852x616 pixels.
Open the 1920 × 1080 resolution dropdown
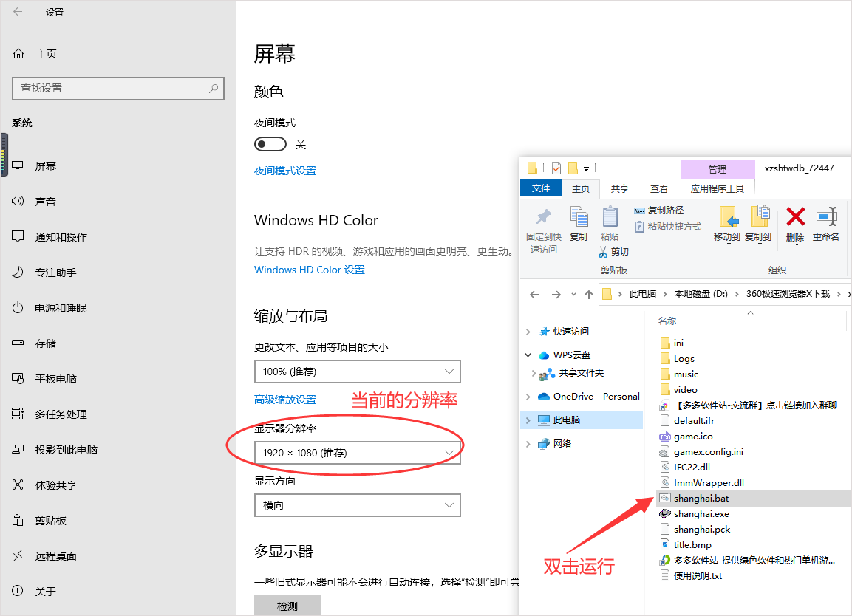(x=358, y=452)
